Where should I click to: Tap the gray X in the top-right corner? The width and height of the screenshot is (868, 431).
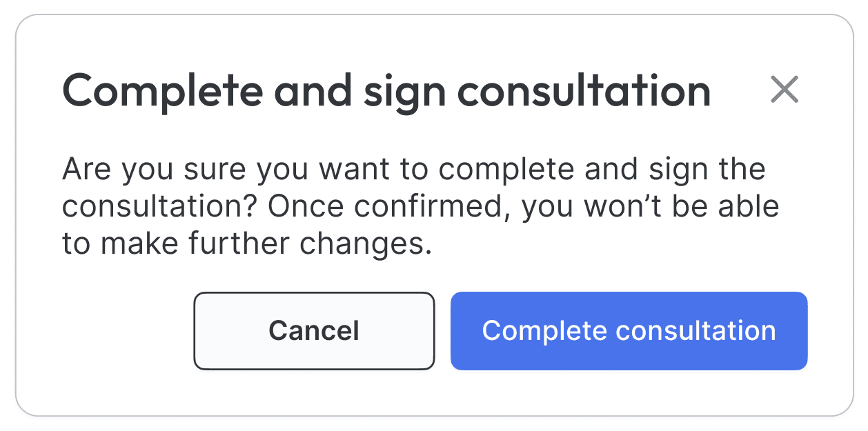click(x=785, y=90)
